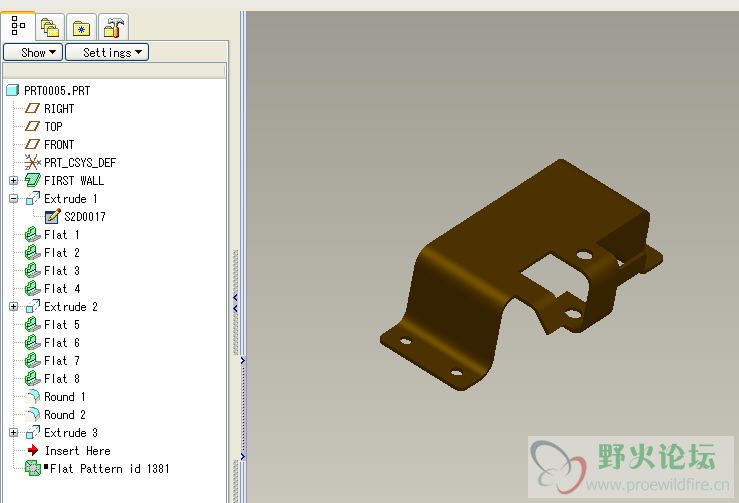
Task: Click the FRONT datum plane icon
Action: (x=32, y=144)
